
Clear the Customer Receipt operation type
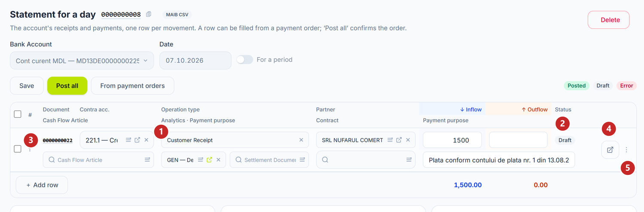click(301, 140)
